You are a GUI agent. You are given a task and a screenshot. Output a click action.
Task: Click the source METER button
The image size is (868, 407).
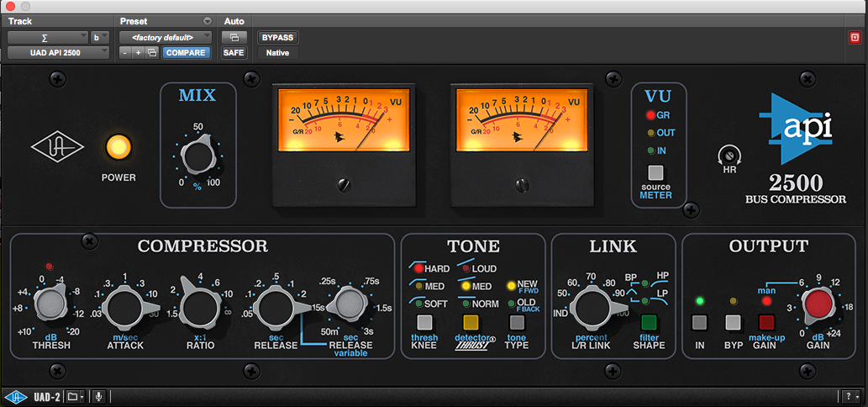[x=655, y=172]
